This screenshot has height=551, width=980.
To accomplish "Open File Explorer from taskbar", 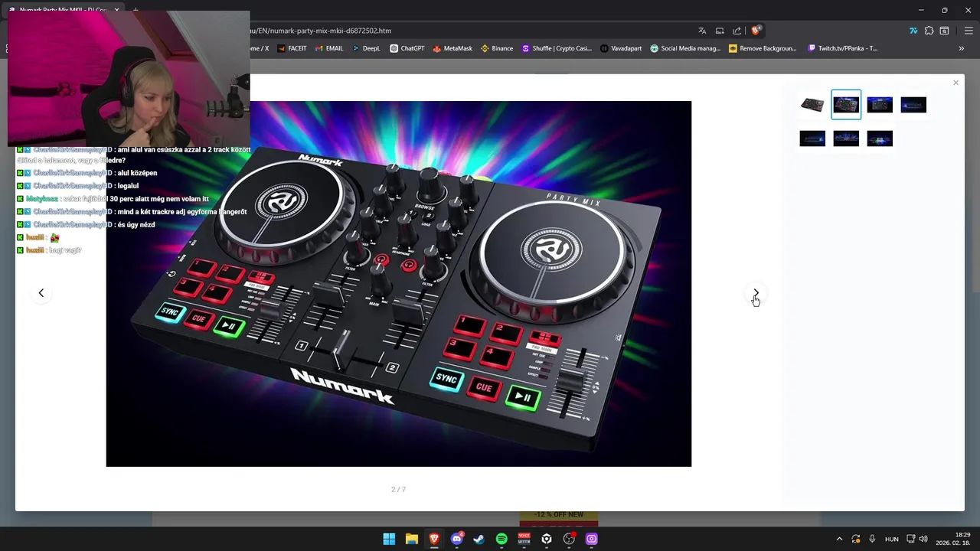I will pos(411,539).
